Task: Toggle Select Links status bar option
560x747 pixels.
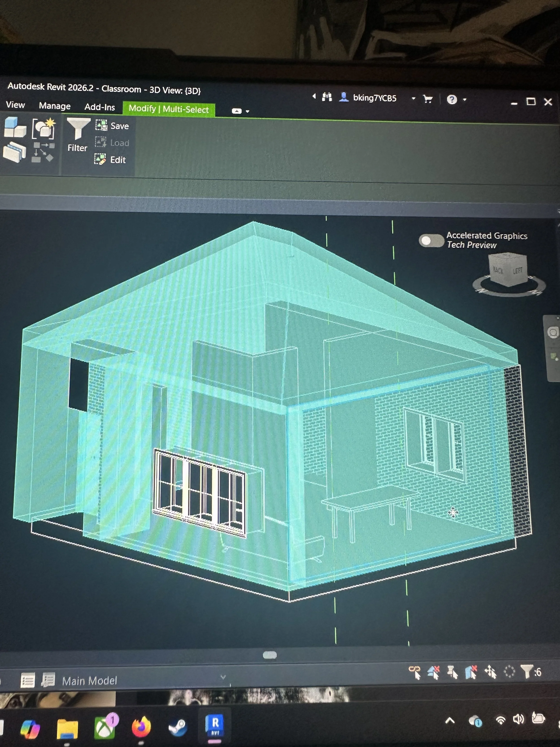Action: pyautogui.click(x=415, y=672)
